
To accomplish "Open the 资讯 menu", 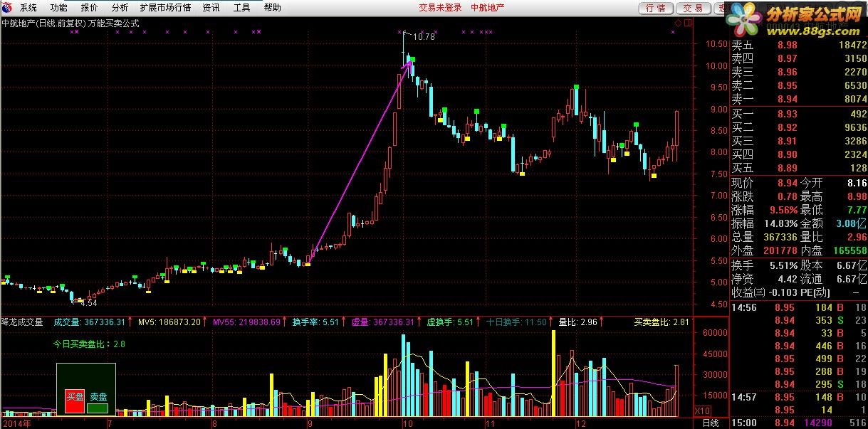I will (x=211, y=8).
